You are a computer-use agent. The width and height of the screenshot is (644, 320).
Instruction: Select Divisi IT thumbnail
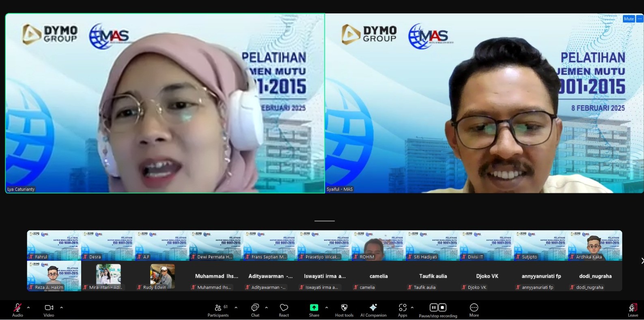pos(487,245)
